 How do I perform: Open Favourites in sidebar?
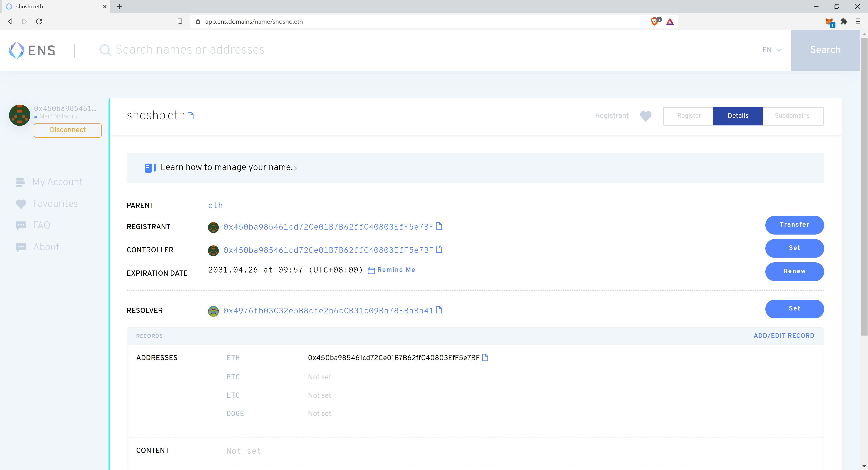coord(55,204)
